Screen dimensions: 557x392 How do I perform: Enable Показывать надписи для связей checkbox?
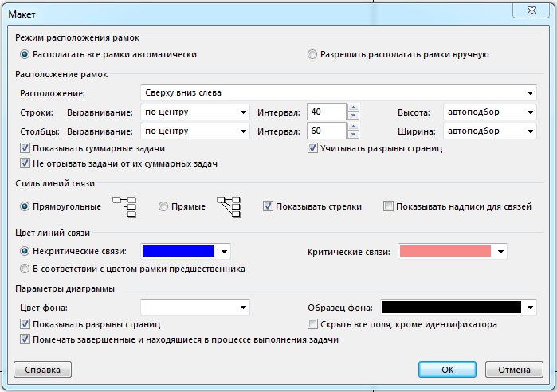[388, 206]
